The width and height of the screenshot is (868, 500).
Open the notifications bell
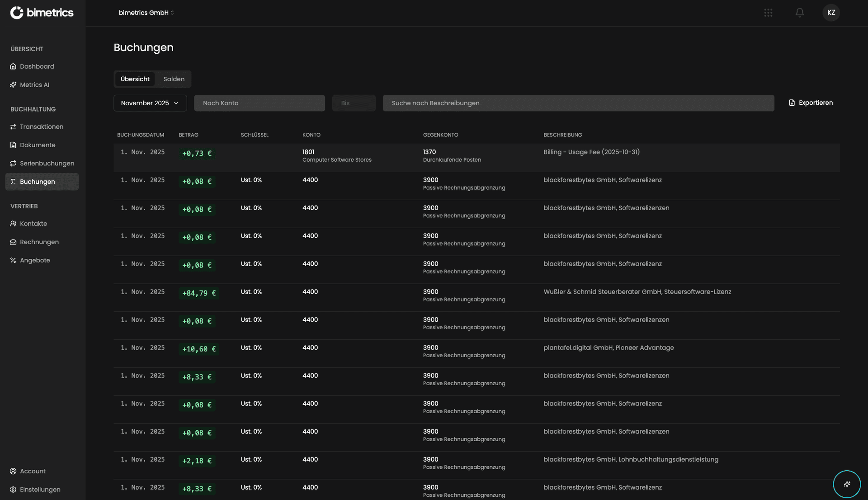click(800, 13)
